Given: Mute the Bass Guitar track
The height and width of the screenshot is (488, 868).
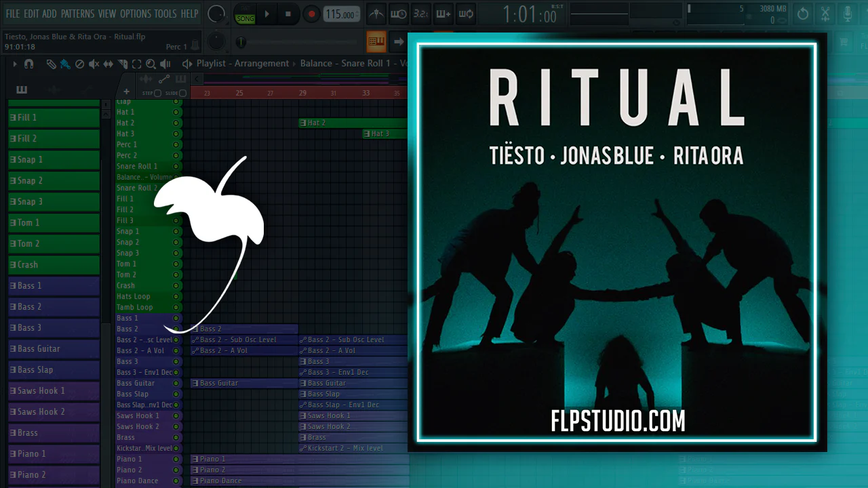Looking at the screenshot, I should [176, 383].
